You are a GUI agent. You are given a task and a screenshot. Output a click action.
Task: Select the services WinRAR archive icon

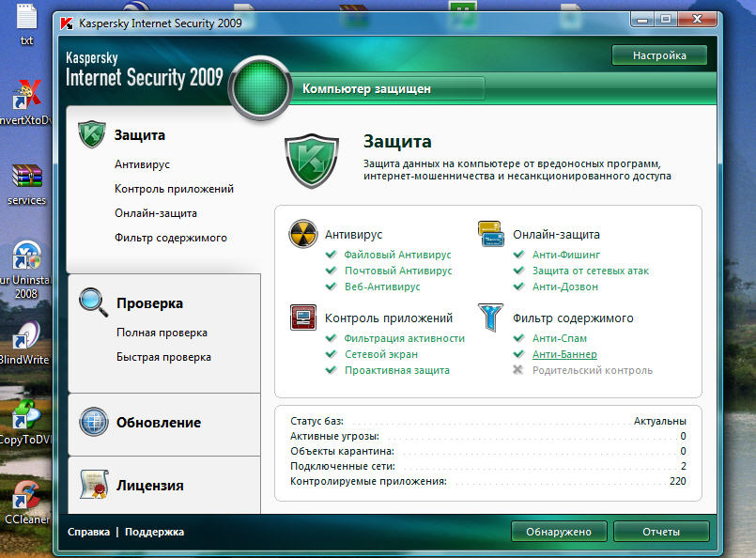27,185
